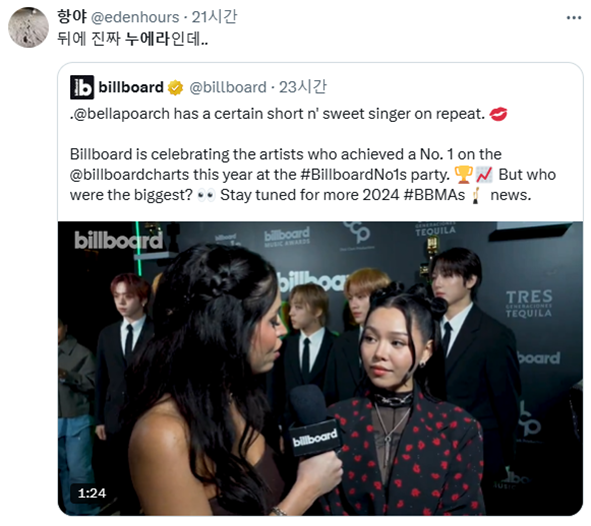Play the Billboard interview video thumbnail
This screenshot has height=526, width=591.
(x=320, y=369)
